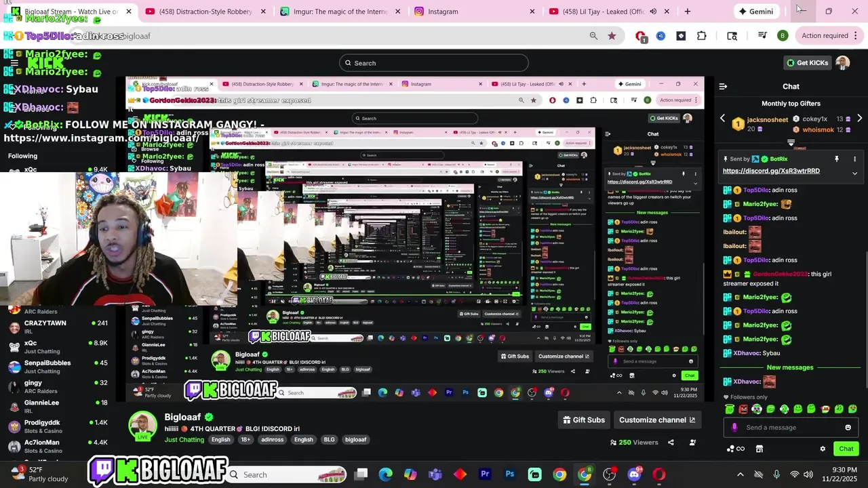Open SenpaiBubbles channel in sidebar

click(x=58, y=367)
